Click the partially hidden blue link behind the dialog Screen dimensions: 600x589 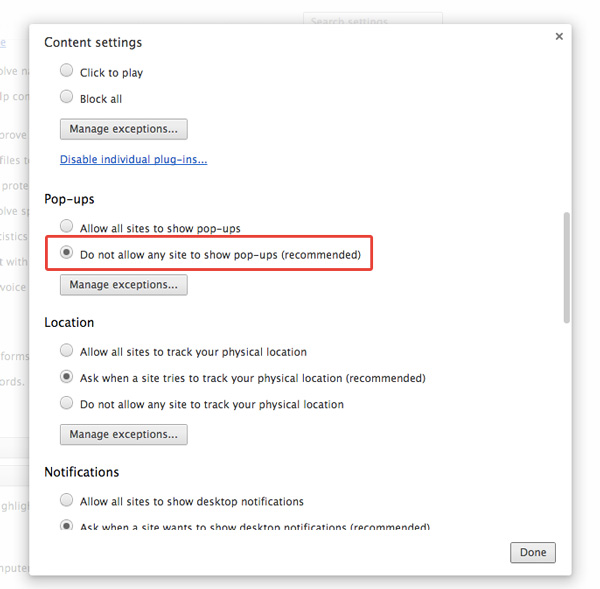click(3, 43)
